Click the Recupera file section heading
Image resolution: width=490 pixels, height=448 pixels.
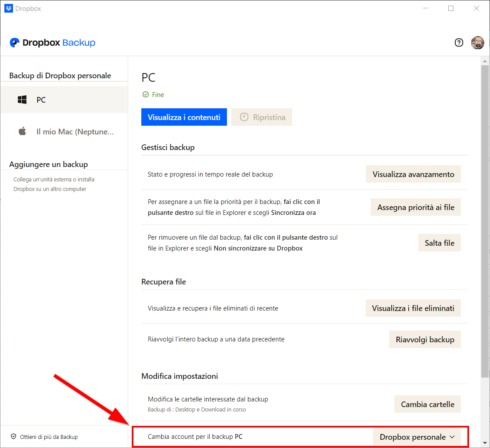[x=163, y=282]
